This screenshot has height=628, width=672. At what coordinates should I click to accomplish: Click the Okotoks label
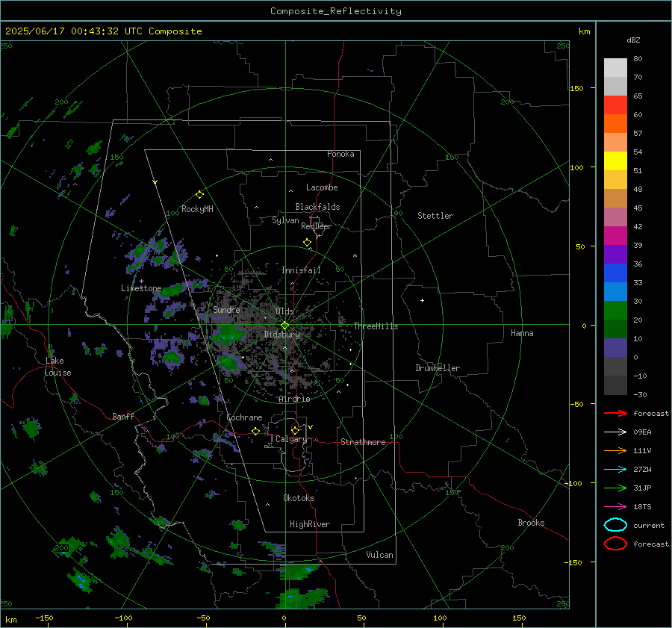(299, 498)
